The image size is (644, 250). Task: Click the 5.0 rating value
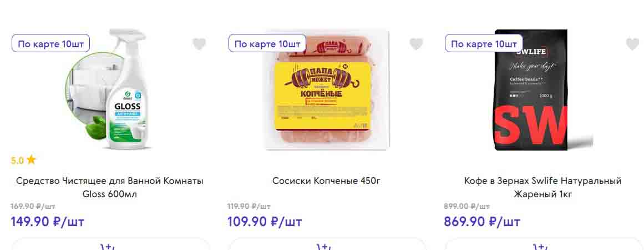(x=17, y=161)
